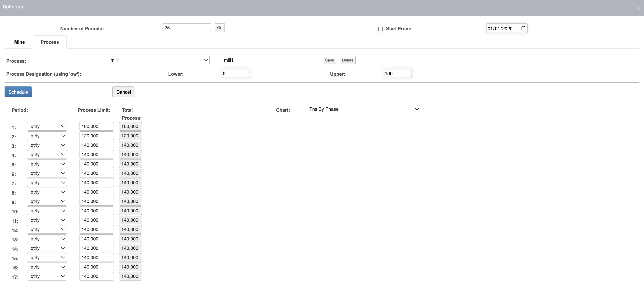Delete the mill1 process
The image size is (644, 281).
[347, 60]
